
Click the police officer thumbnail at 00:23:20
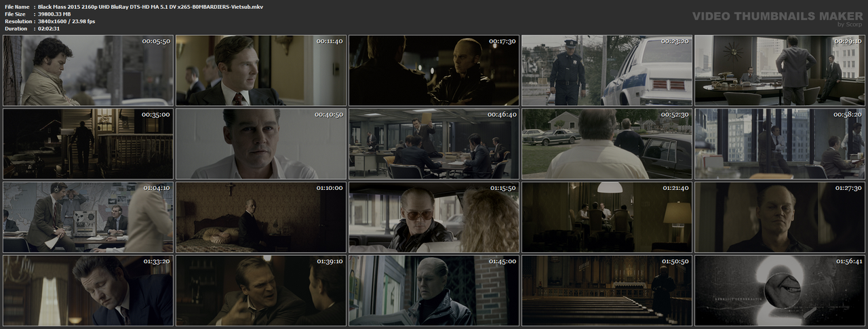(607, 71)
